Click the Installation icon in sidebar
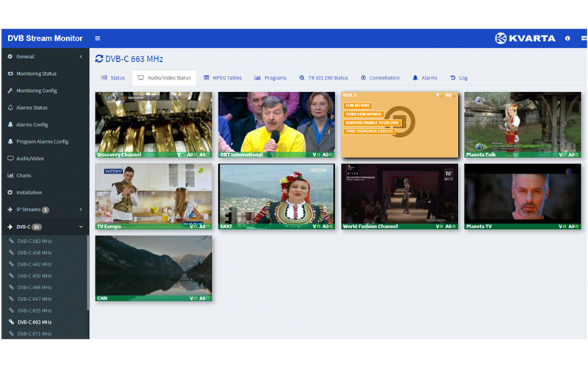This screenshot has width=588, height=368. 10,192
